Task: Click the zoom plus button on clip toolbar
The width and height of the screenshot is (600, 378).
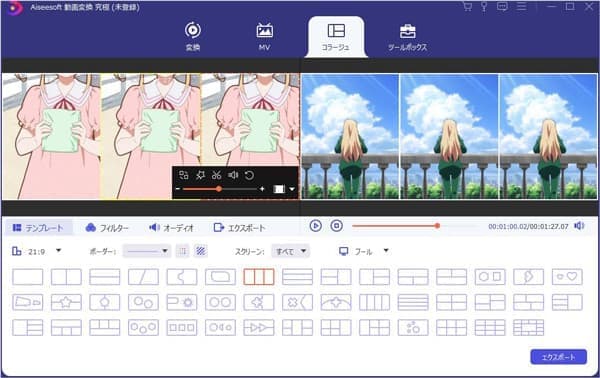Action: (x=262, y=189)
